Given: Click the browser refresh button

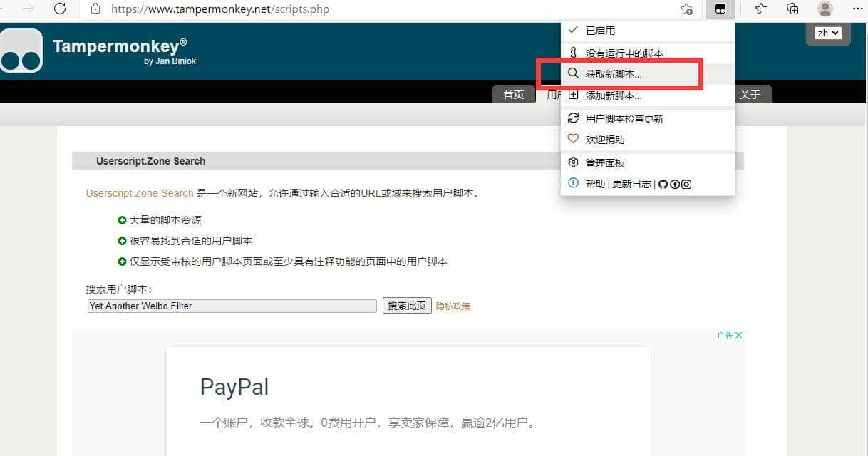Looking at the screenshot, I should [x=60, y=9].
